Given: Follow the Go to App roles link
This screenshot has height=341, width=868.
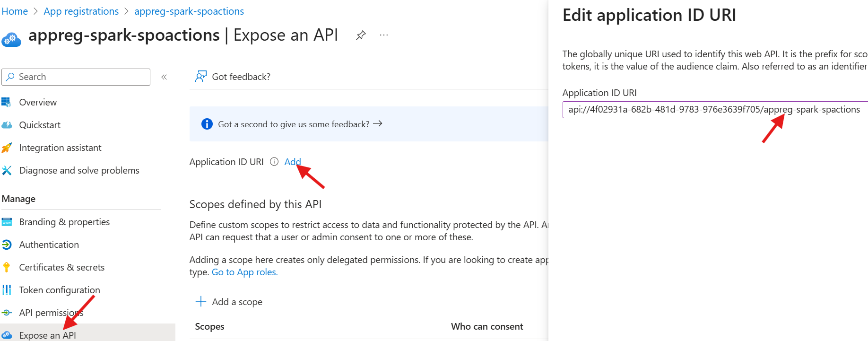Looking at the screenshot, I should click(x=244, y=272).
